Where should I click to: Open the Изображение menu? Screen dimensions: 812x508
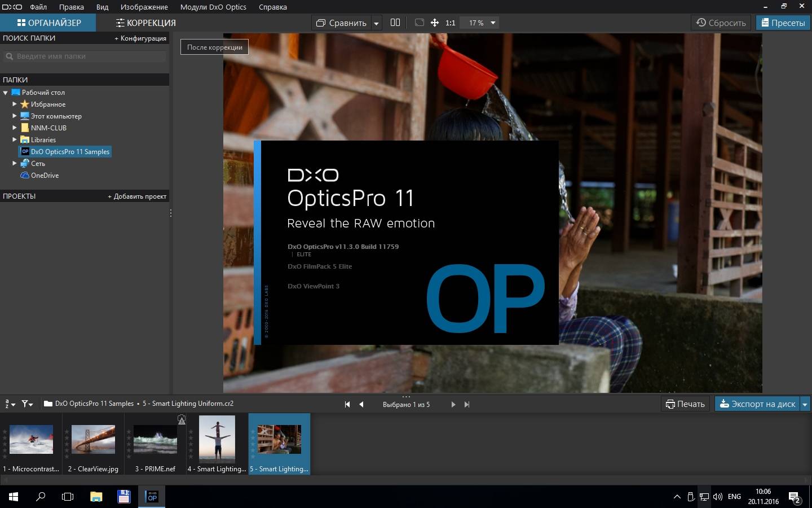144,7
